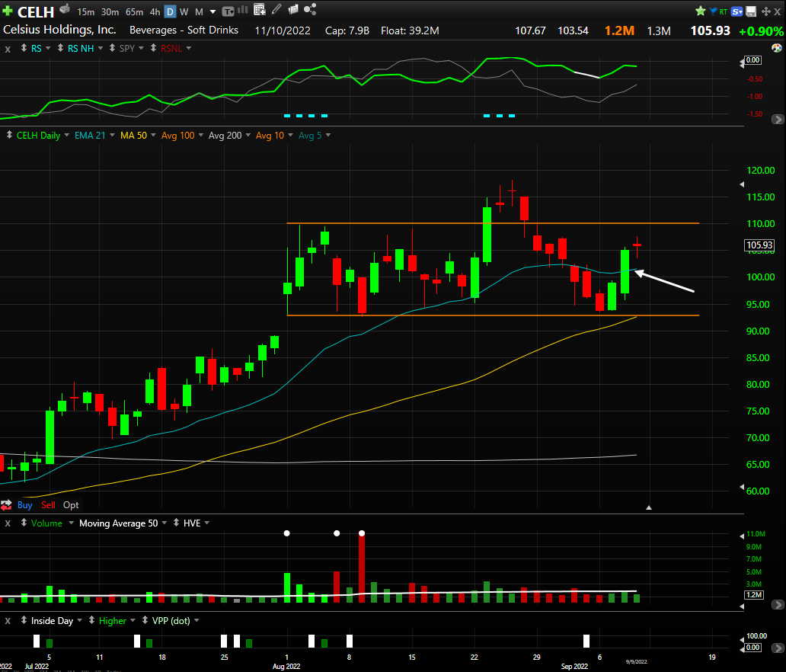Click the green star favorite icon
The image size is (786, 672).
701,11
